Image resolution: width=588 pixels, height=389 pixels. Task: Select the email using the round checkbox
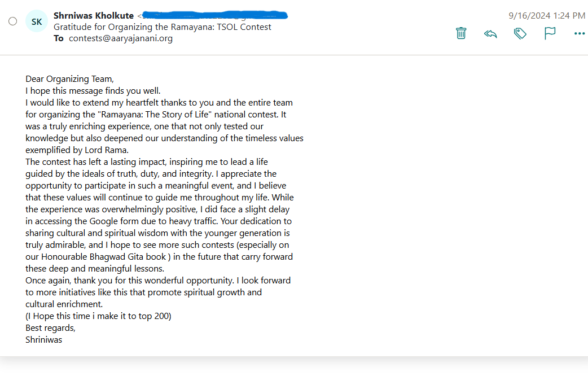(x=13, y=21)
